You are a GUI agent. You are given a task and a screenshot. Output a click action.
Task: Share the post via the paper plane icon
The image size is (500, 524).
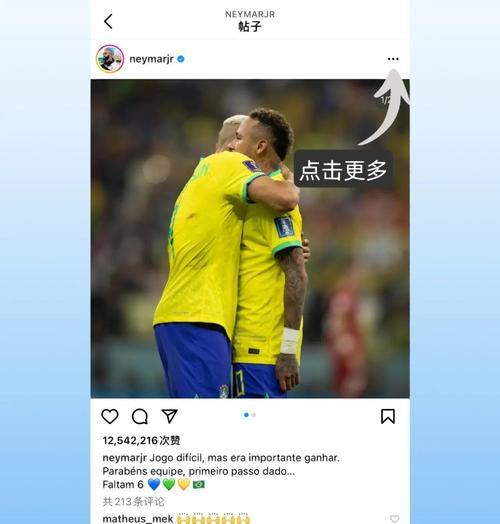point(169,416)
